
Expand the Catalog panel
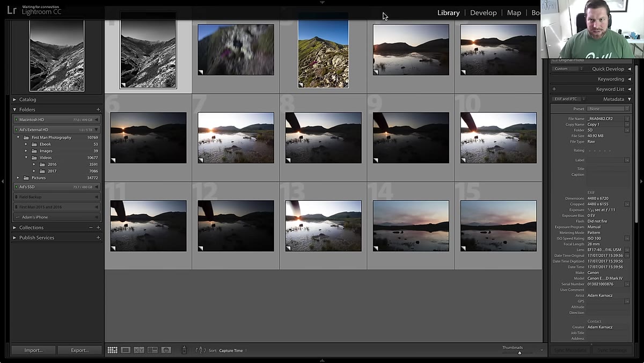(x=14, y=99)
